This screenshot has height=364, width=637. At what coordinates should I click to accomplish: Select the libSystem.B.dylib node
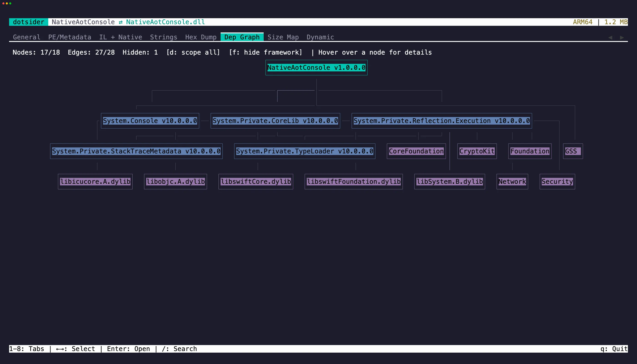pyautogui.click(x=450, y=182)
